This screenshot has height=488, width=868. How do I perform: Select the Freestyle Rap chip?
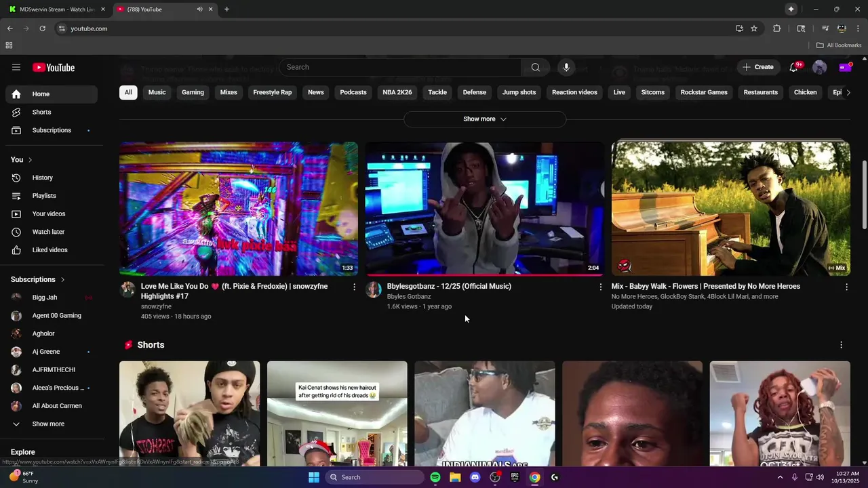(x=272, y=92)
